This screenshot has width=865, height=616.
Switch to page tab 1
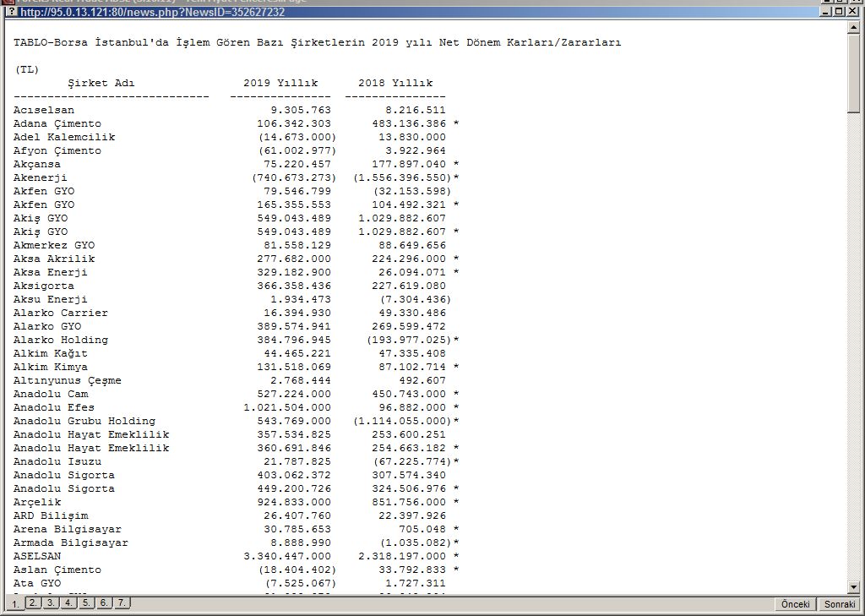click(x=15, y=603)
